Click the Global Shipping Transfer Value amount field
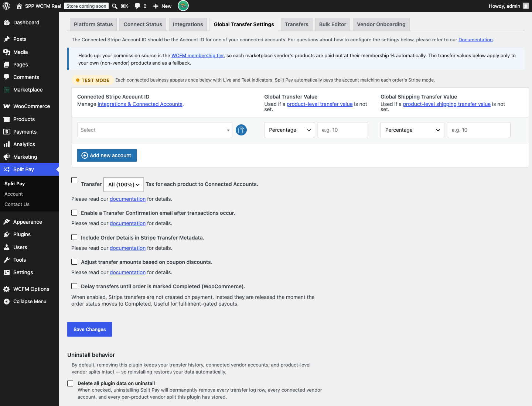 coord(478,130)
